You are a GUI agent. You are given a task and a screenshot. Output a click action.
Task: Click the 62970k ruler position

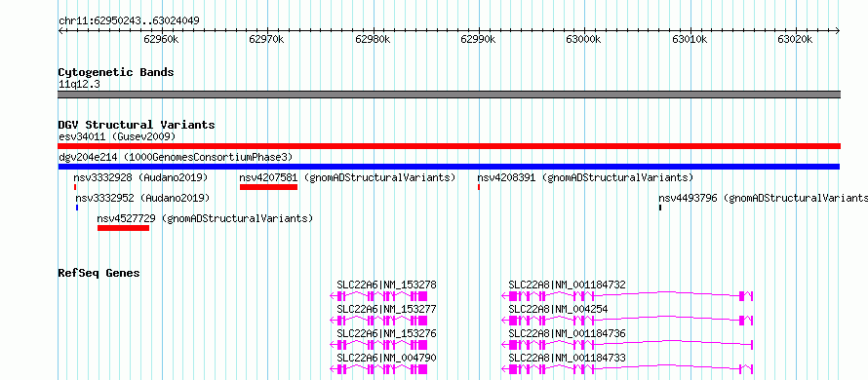pyautogui.click(x=267, y=39)
